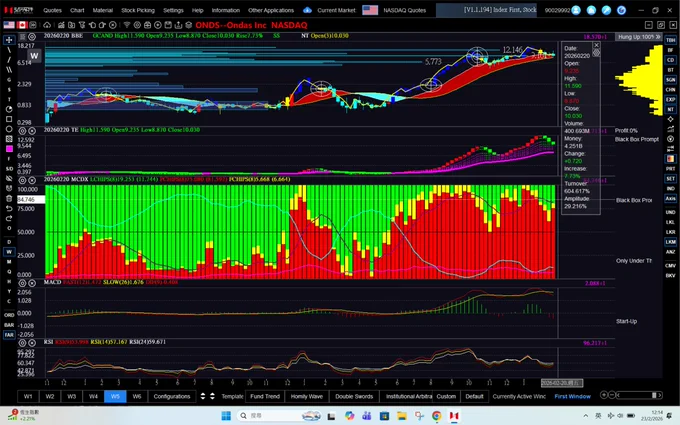Click the diamond icon in right sidebar
The height and width of the screenshot is (425, 680).
click(670, 119)
